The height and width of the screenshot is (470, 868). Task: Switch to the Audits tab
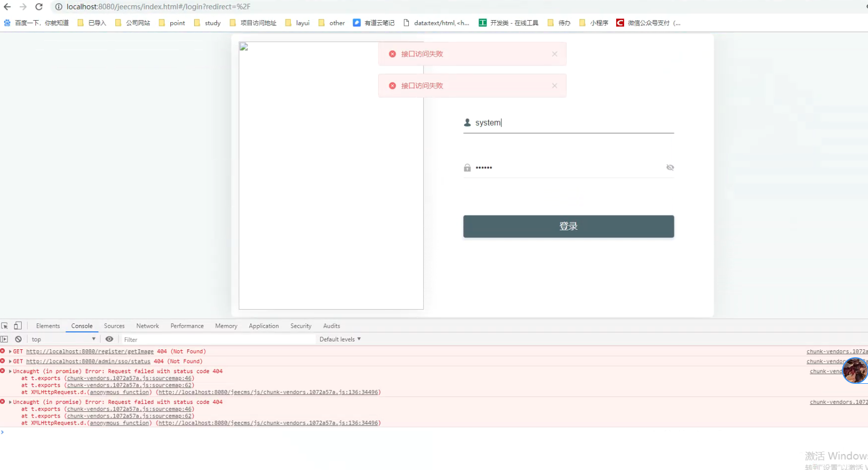click(332, 326)
